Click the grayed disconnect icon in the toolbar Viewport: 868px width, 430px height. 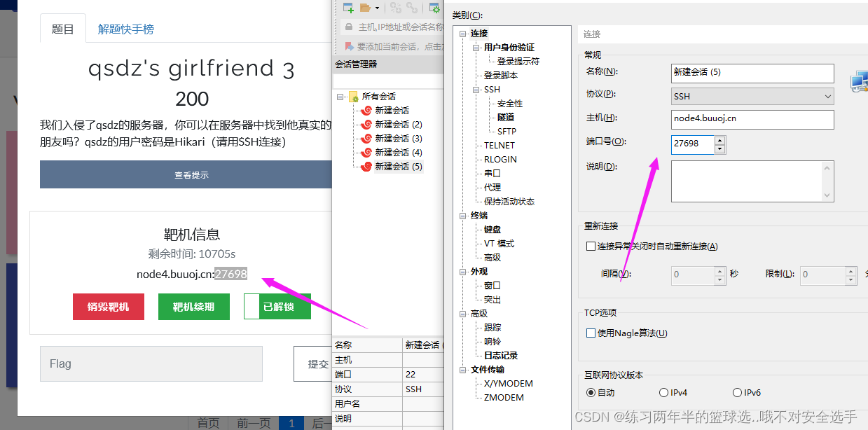click(x=395, y=8)
